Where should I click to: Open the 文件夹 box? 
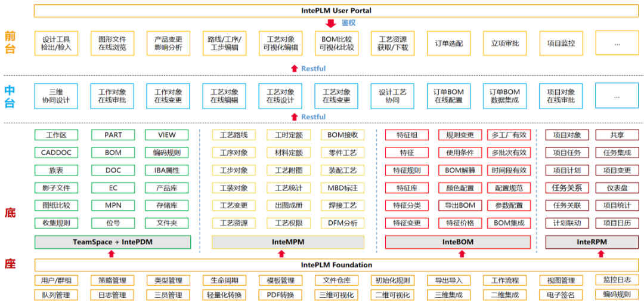pos(167,223)
